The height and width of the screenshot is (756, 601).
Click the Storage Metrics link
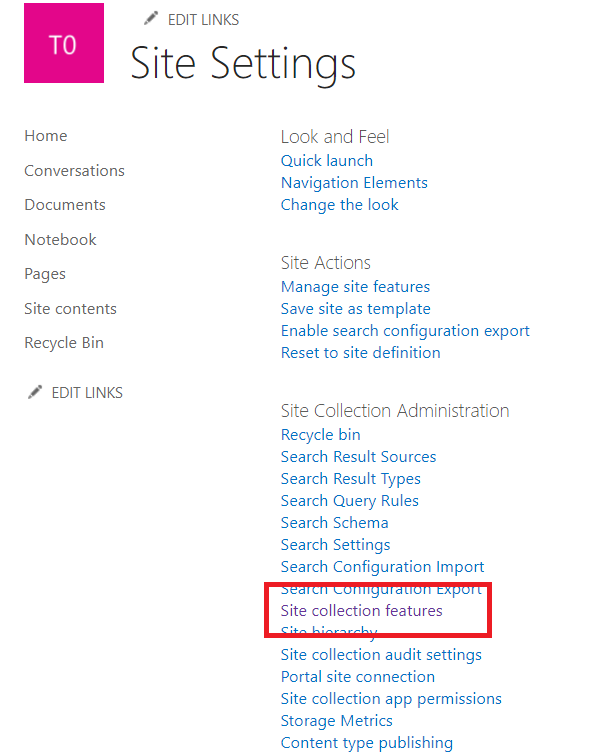(336, 721)
